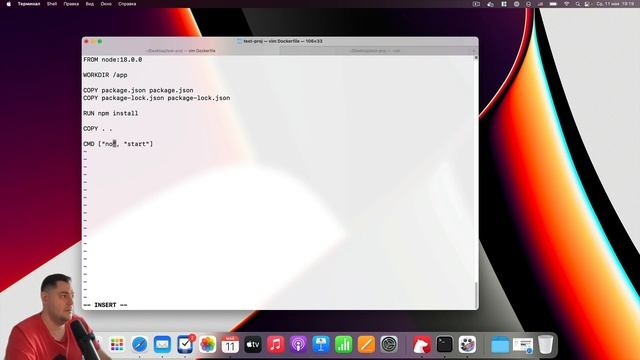The height and width of the screenshot is (360, 640).
Task: Open Photos from the Dock
Action: 207,344
